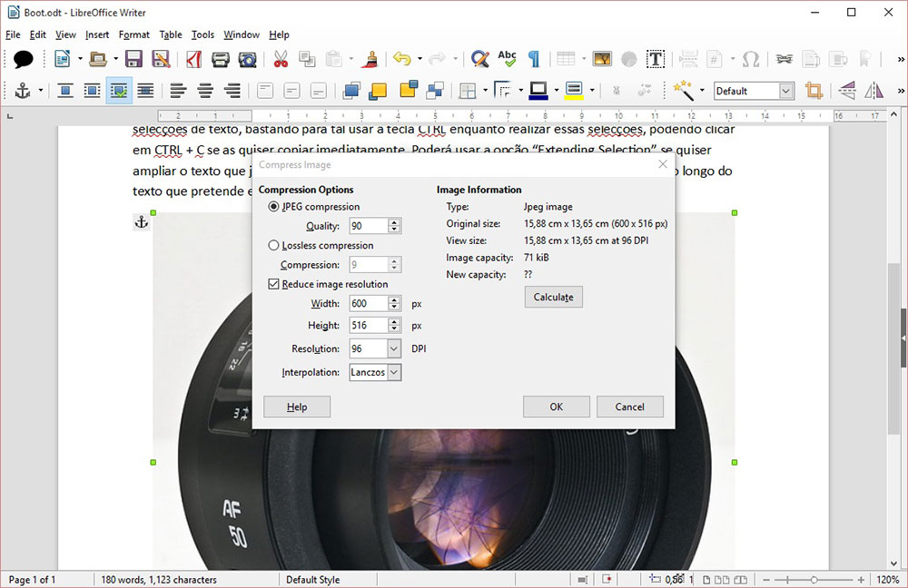Open the Line Color dropdown arrow
908x588 pixels.
[x=557, y=91]
